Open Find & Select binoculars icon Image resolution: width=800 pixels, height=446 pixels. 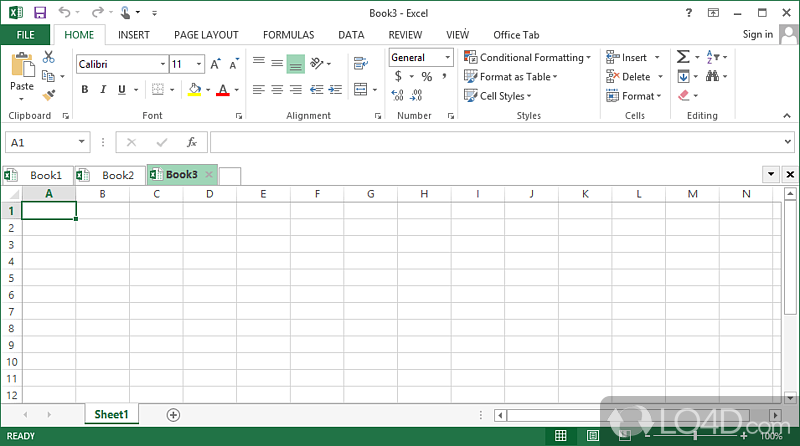pyautogui.click(x=712, y=77)
